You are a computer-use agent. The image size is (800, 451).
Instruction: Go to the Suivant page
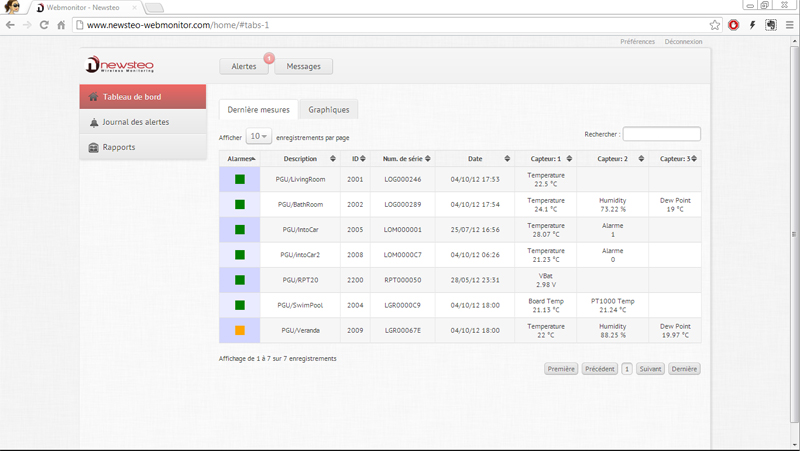click(x=651, y=369)
